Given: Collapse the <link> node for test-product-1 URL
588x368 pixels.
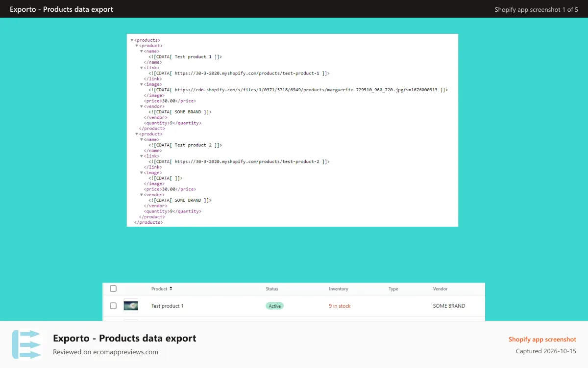Looking at the screenshot, I should [x=142, y=68].
